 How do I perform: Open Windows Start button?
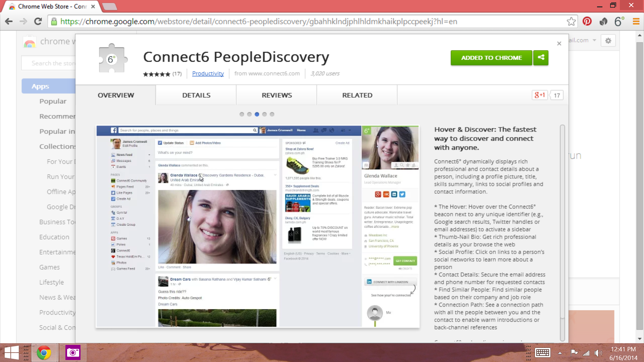pos(12,353)
